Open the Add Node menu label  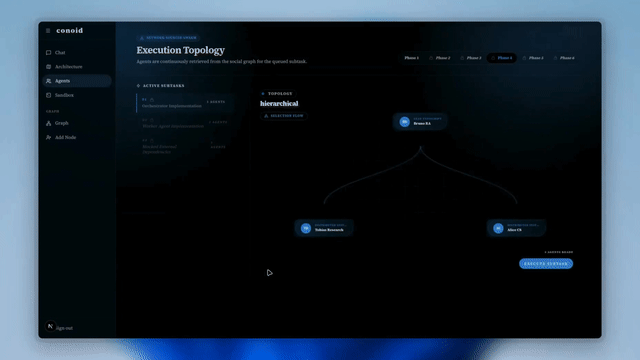pyautogui.click(x=65, y=138)
